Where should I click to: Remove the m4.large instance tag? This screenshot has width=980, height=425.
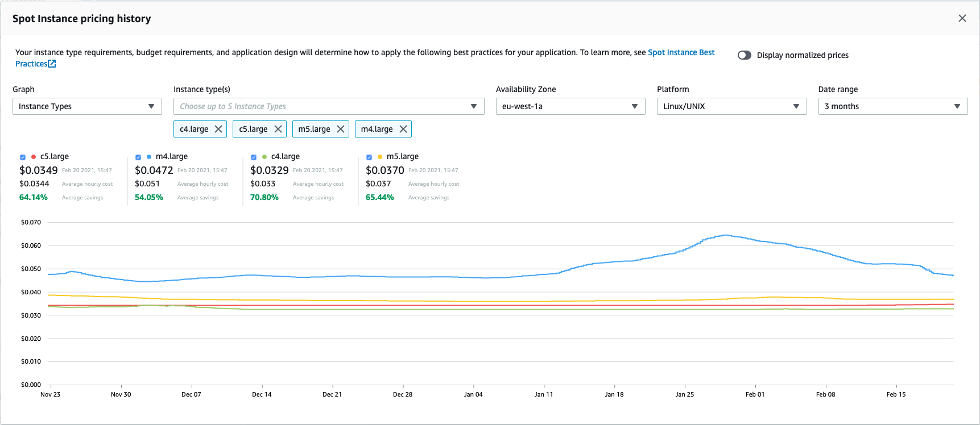point(403,129)
